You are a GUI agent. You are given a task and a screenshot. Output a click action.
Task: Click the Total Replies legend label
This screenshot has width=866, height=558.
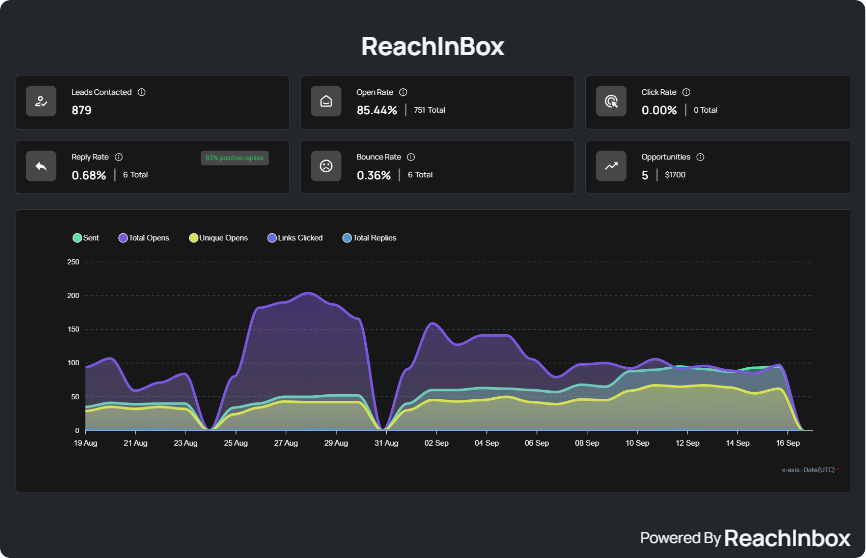(x=375, y=238)
